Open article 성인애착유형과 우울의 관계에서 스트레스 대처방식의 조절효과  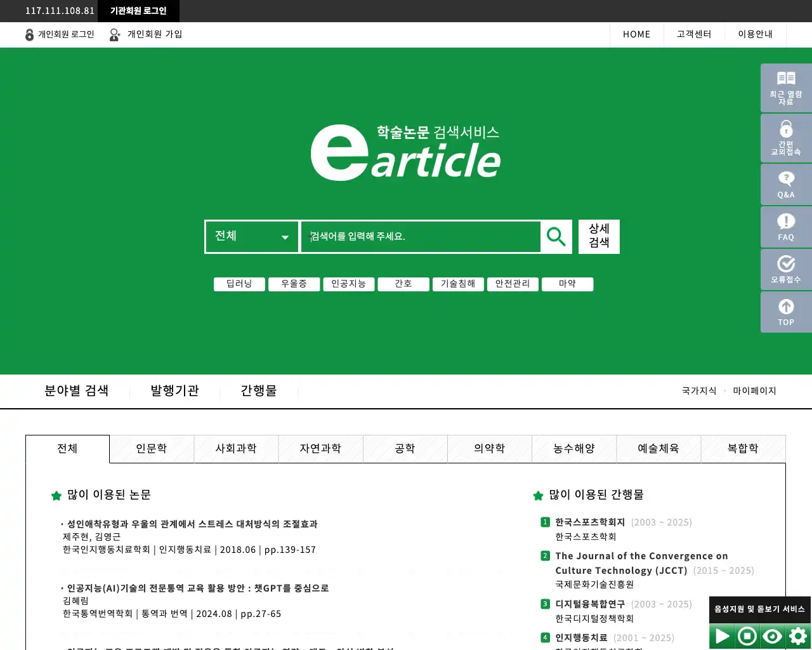point(192,524)
